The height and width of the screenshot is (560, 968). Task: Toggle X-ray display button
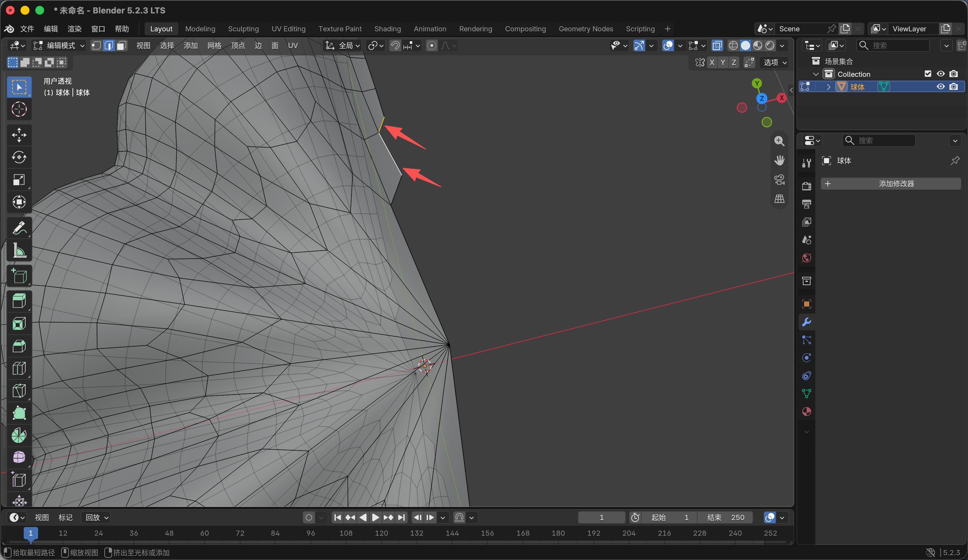[x=717, y=46]
